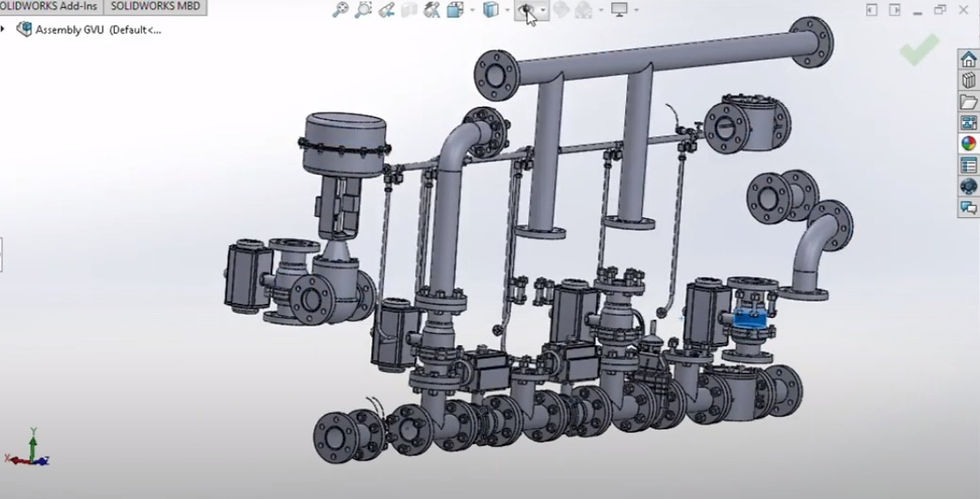This screenshot has height=499, width=980.
Task: Click the Display Style icon
Action: click(x=491, y=9)
